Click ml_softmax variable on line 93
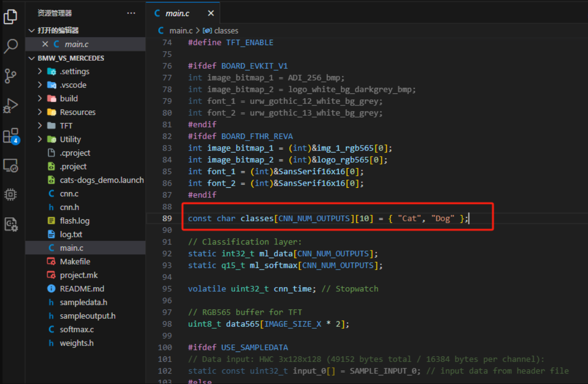This screenshot has height=384, width=588. 273,265
